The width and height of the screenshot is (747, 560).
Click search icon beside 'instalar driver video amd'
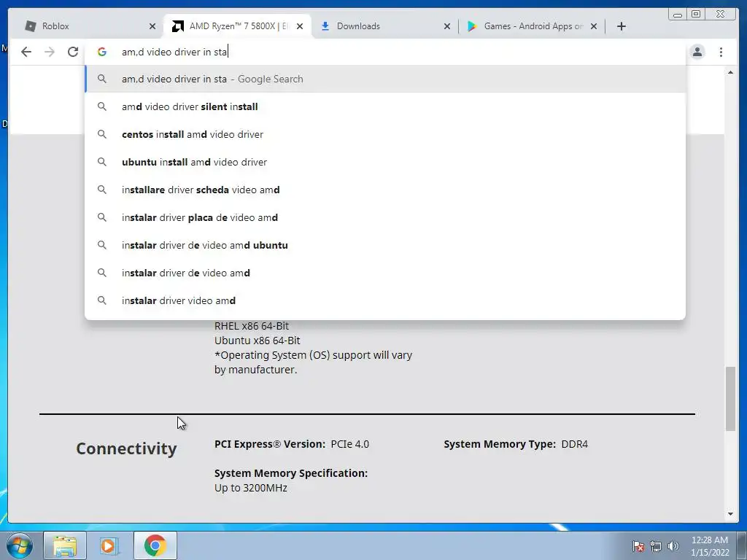pyautogui.click(x=102, y=300)
